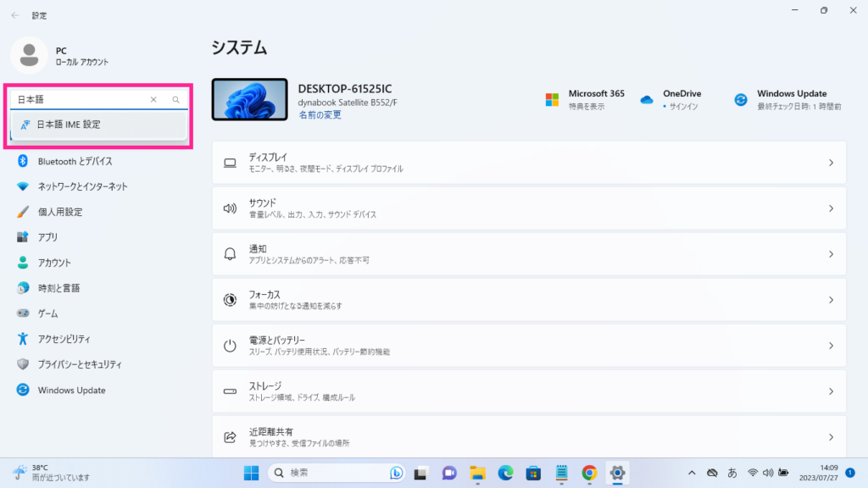This screenshot has height=488, width=868.
Task: Click the プライバシーとセキュリティ shield icon
Action: (23, 364)
